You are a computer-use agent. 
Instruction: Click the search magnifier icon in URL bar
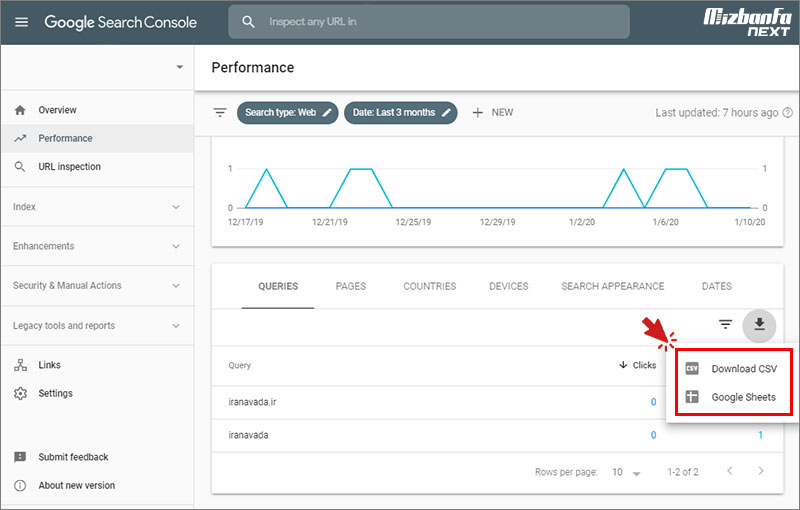tap(248, 22)
